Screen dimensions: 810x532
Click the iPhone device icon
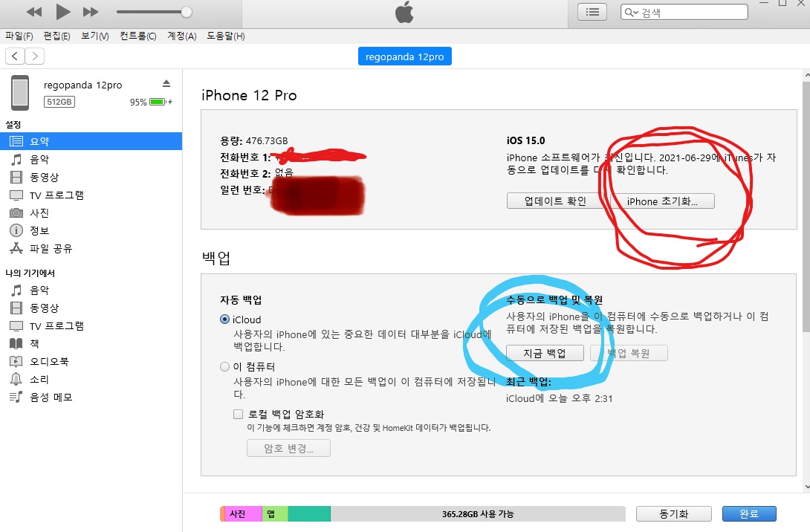point(20,92)
